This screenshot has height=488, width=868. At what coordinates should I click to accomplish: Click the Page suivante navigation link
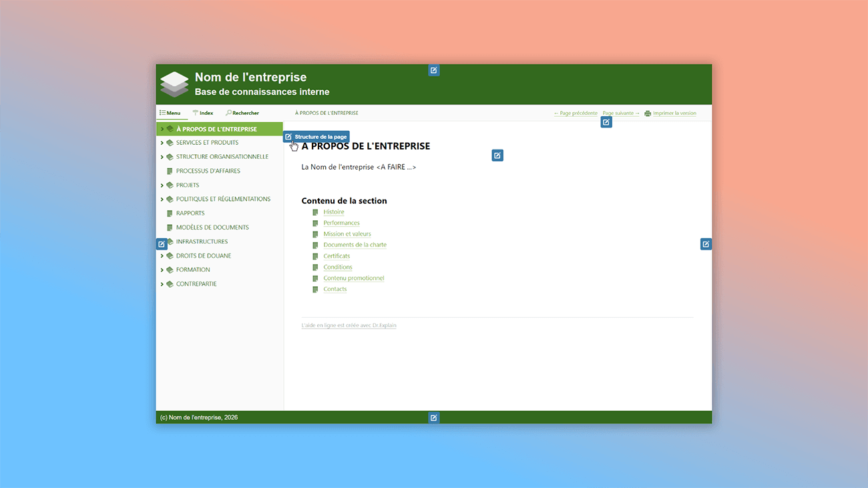tap(618, 113)
